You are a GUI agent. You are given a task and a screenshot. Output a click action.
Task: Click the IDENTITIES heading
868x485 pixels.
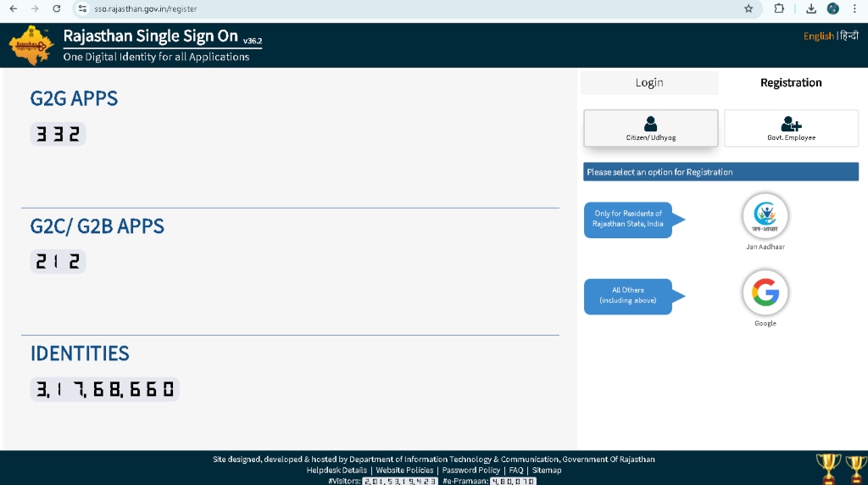(80, 354)
